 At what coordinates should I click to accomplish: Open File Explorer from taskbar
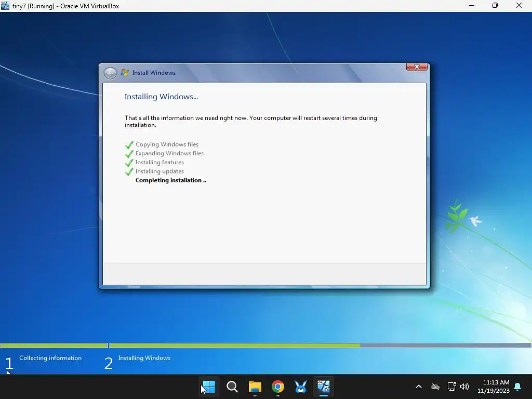[255, 387]
